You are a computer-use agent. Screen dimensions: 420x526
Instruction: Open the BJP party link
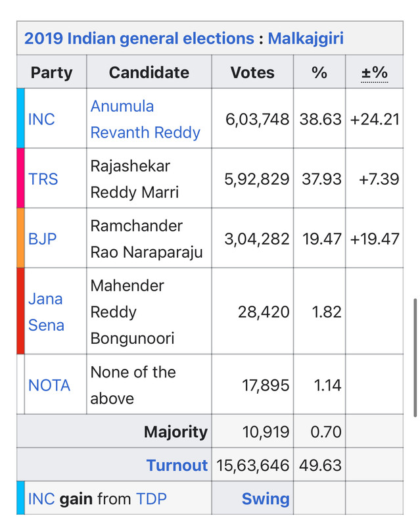42,239
